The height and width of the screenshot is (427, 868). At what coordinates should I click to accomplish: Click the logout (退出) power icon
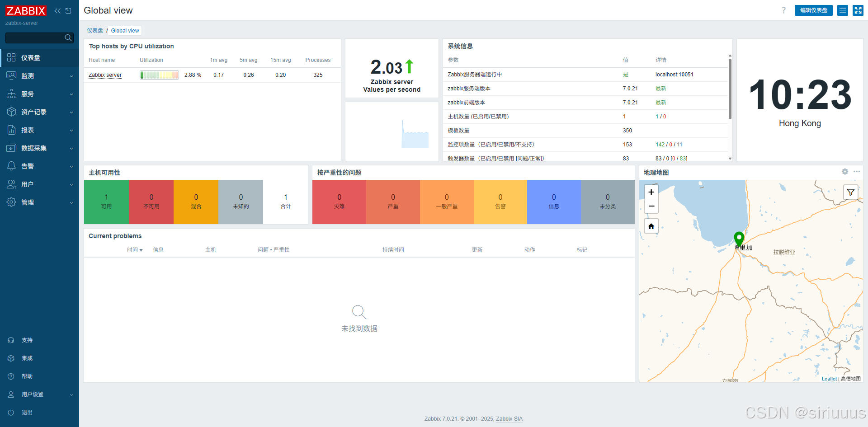[11, 413]
